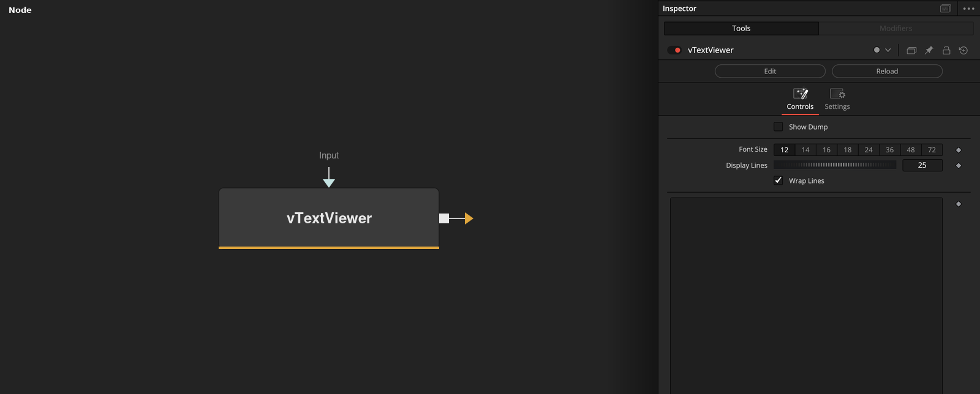The image size is (980, 394).
Task: Click inside the large text display area
Action: coord(806,295)
